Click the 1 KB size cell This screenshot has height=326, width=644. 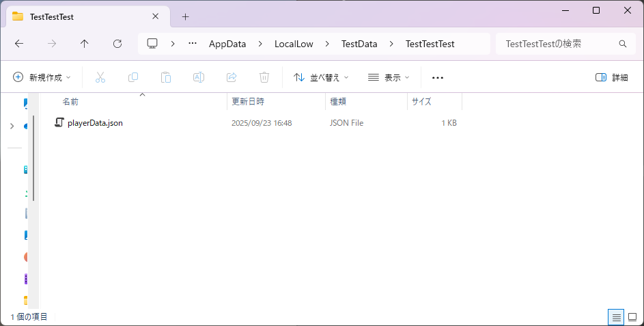[449, 123]
